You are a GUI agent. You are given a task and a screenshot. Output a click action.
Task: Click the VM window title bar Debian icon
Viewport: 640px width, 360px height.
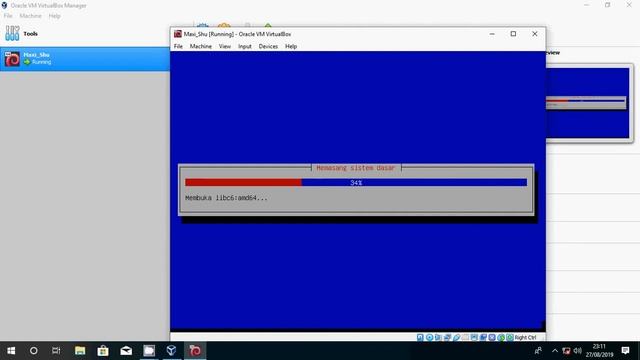click(178, 34)
